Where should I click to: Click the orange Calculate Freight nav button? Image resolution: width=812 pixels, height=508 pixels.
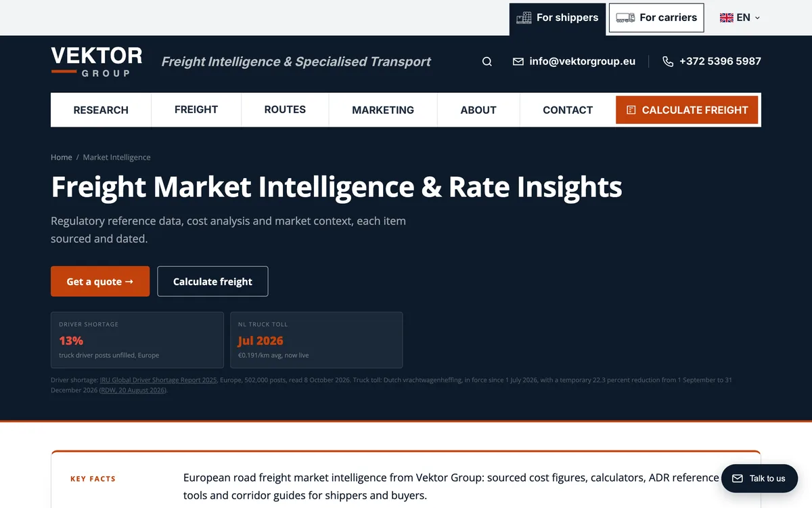(687, 110)
